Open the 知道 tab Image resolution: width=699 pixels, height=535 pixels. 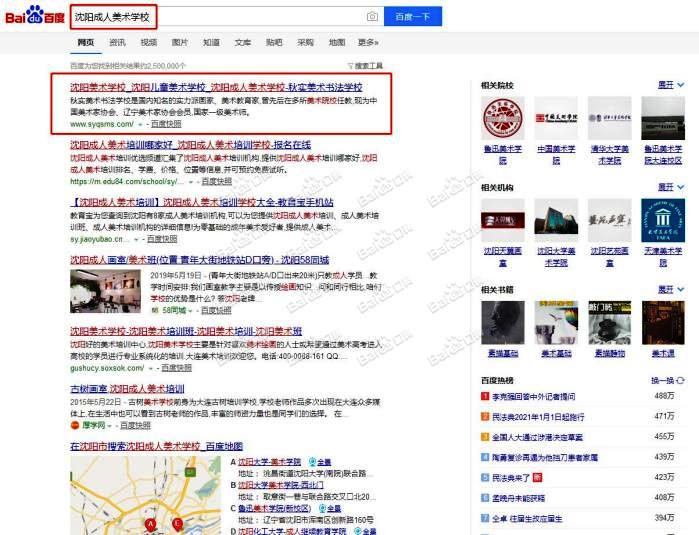pos(211,42)
